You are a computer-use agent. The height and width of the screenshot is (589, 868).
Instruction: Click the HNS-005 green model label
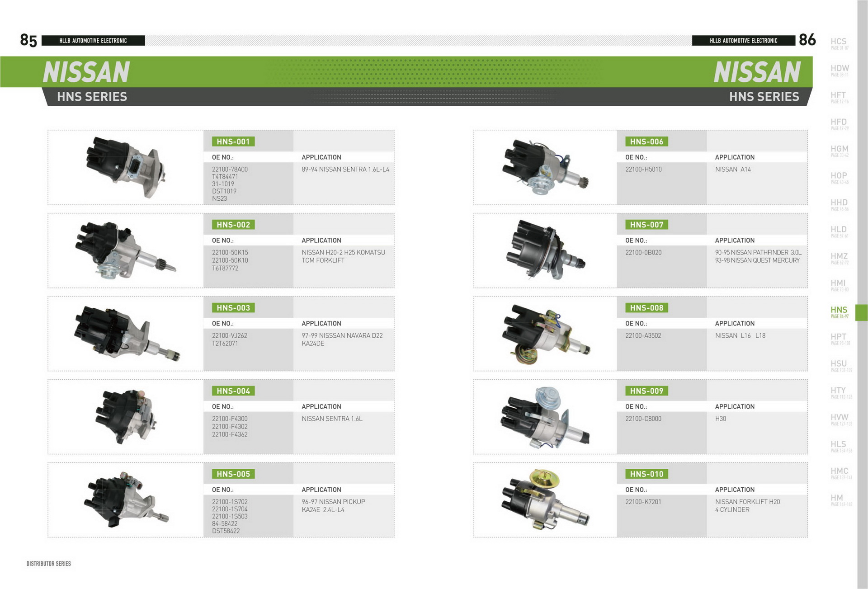click(233, 474)
